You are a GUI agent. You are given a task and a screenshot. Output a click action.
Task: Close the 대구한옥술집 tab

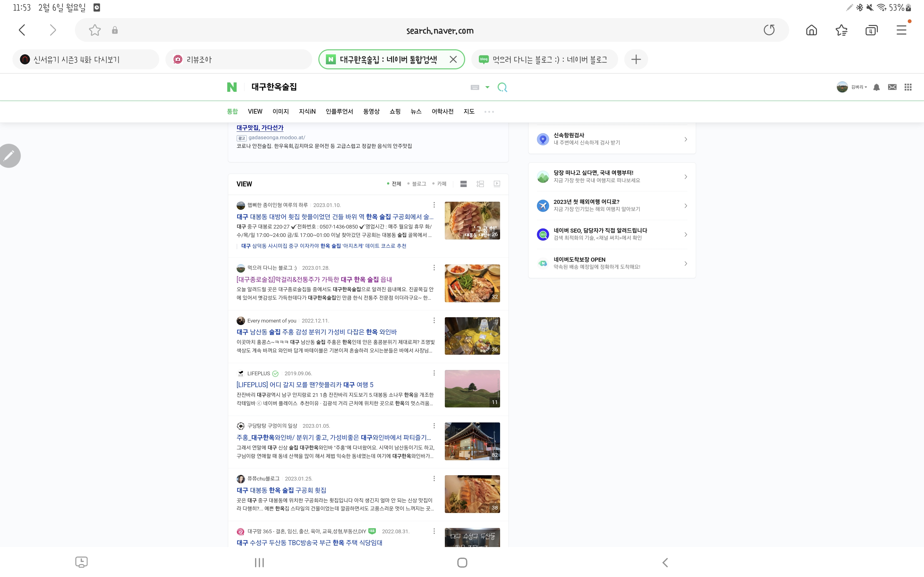click(x=453, y=60)
